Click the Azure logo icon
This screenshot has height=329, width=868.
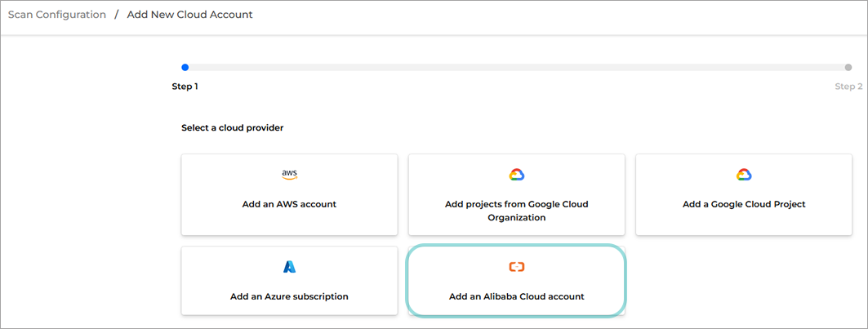click(290, 267)
